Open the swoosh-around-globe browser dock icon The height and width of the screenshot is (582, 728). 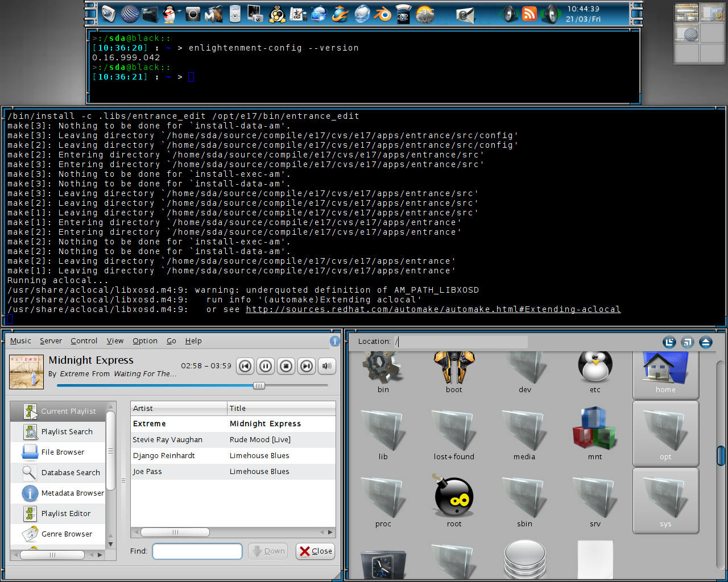click(341, 14)
